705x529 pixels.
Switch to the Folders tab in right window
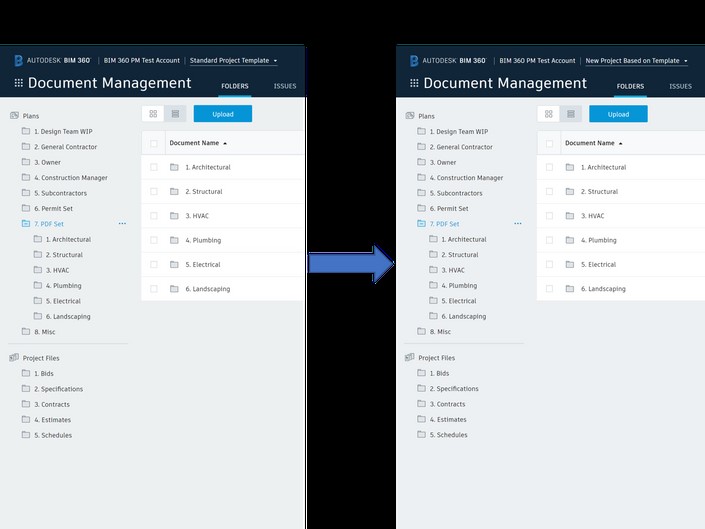(x=630, y=86)
